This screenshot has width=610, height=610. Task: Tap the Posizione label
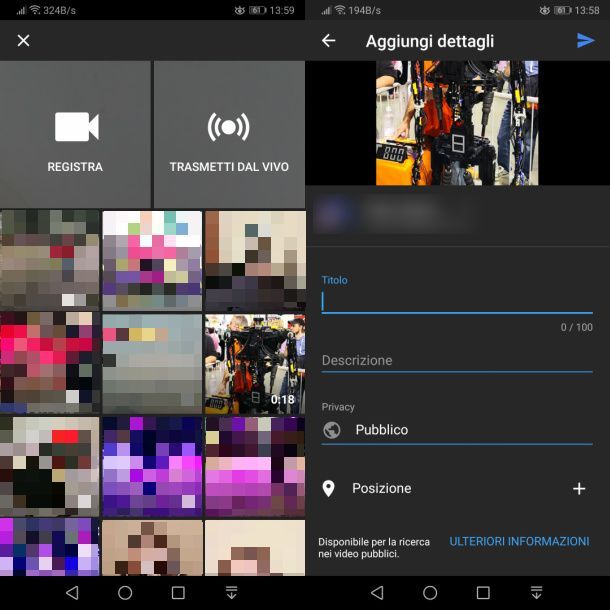pos(382,489)
